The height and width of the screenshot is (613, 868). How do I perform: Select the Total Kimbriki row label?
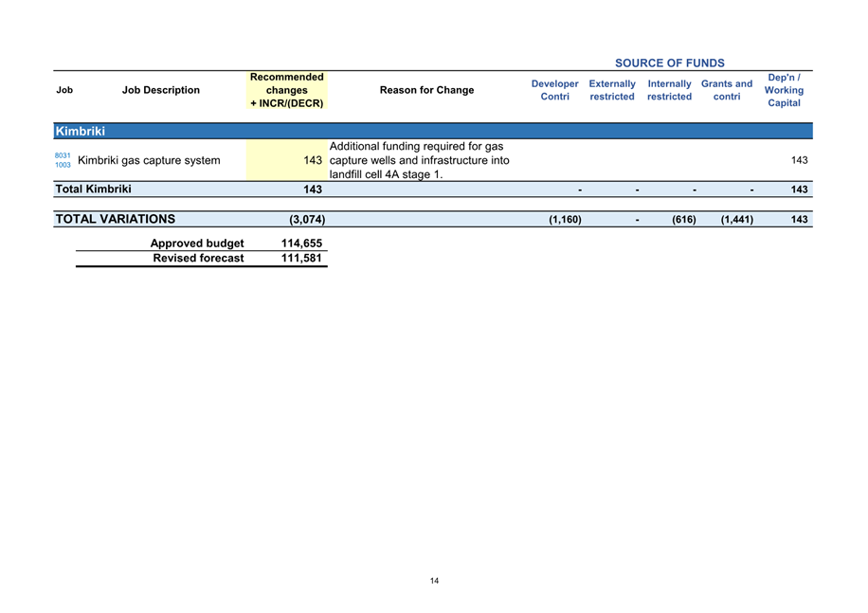point(93,189)
